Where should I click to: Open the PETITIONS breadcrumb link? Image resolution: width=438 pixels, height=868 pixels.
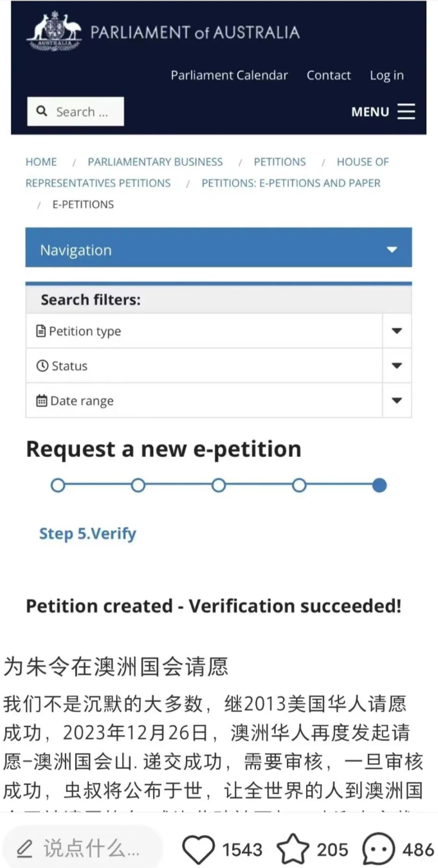click(x=280, y=162)
